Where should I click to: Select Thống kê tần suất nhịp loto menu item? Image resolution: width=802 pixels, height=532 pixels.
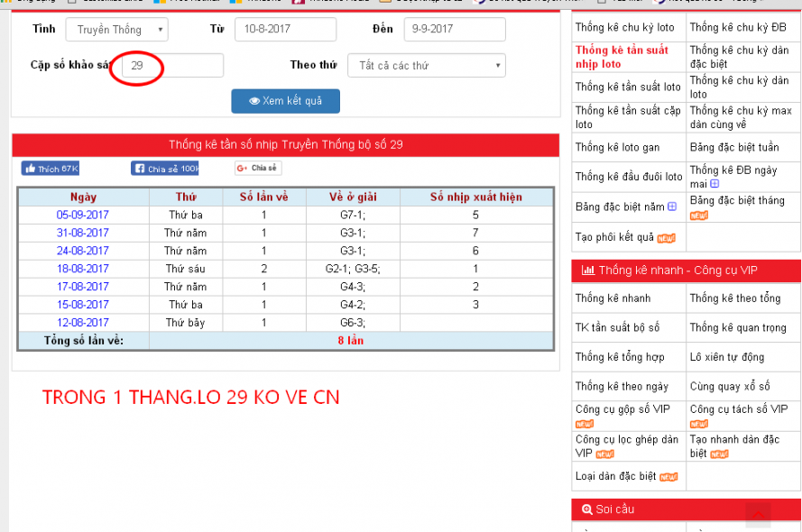(x=622, y=57)
